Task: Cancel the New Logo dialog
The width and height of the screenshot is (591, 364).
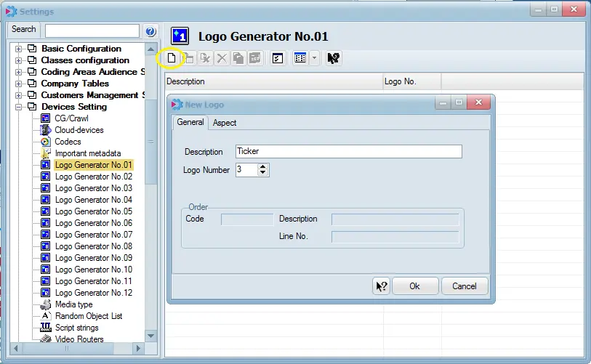Action: [x=464, y=286]
